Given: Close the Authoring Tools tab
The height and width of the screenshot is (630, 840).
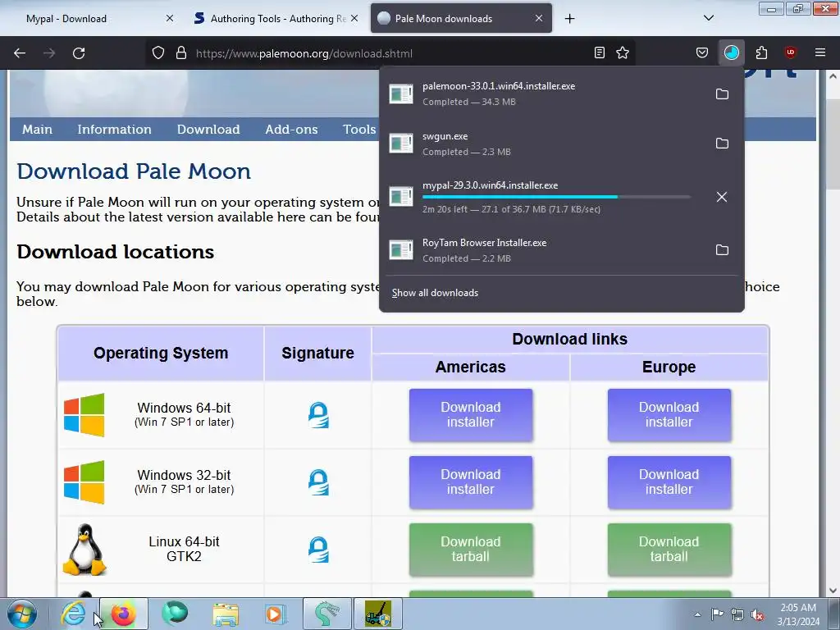Looking at the screenshot, I should pyautogui.click(x=354, y=18).
